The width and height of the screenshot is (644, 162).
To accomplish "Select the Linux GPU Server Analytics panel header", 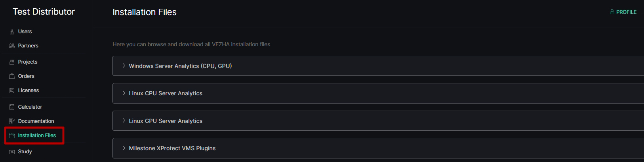I will [x=378, y=121].
